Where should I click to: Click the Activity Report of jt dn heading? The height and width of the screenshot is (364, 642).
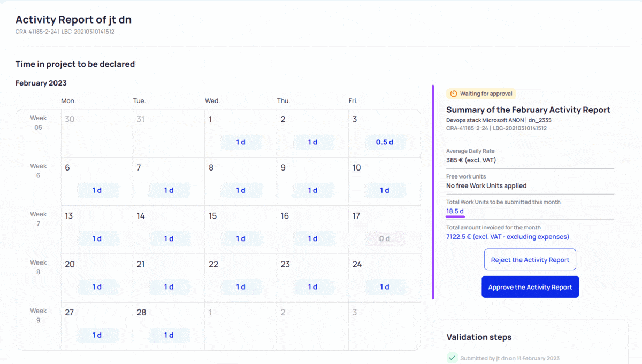tap(73, 20)
